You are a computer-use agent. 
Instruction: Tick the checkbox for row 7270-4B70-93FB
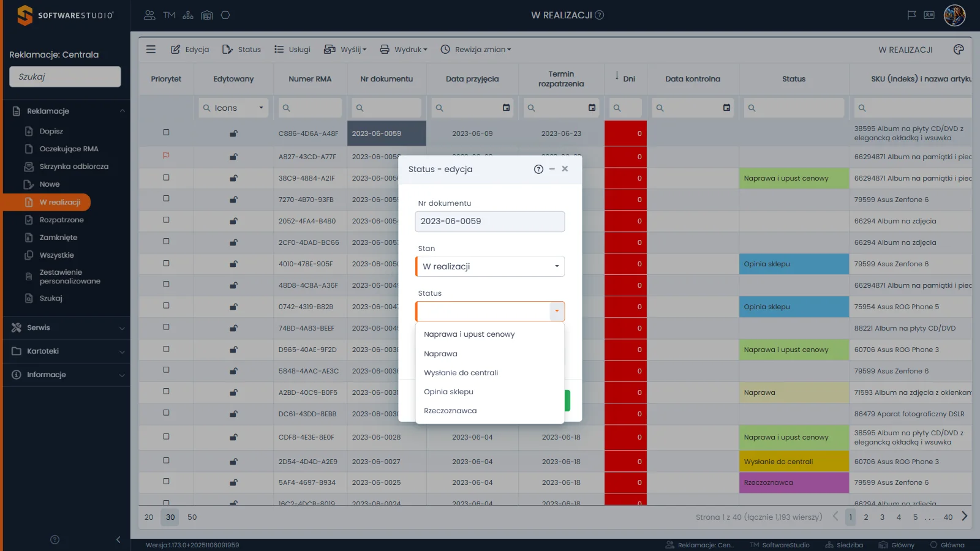[166, 198]
